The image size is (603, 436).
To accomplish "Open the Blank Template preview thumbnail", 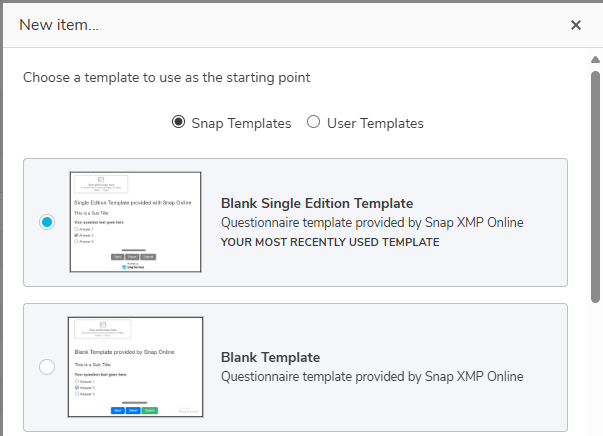I will [x=135, y=367].
